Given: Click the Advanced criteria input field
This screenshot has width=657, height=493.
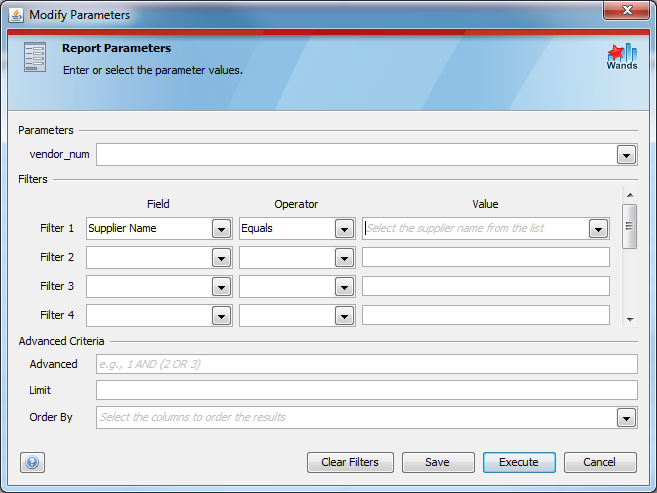Looking at the screenshot, I should 367,364.
